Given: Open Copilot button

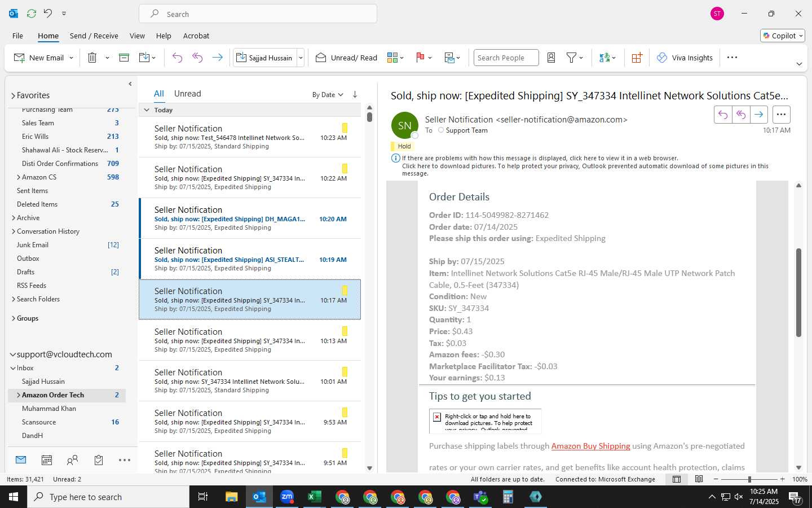Looking at the screenshot, I should (x=783, y=36).
